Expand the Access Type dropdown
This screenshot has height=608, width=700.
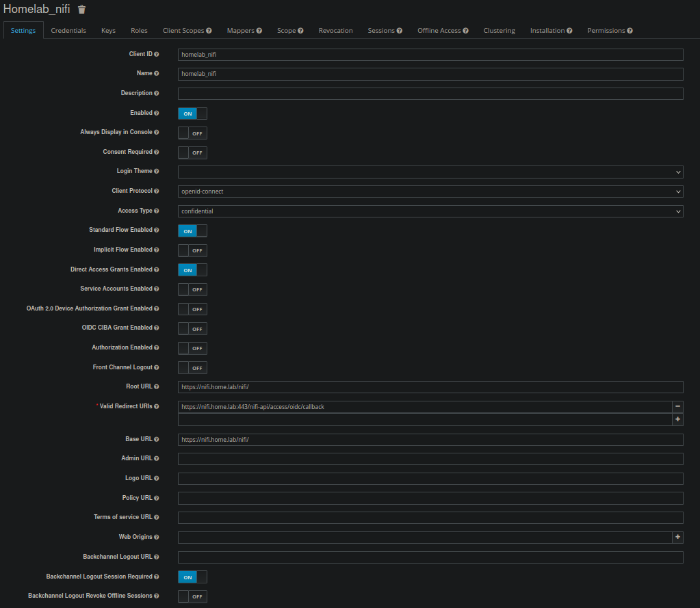coord(430,211)
